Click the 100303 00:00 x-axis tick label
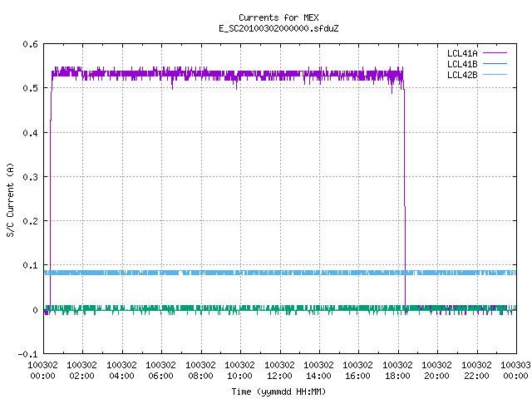The height and width of the screenshot is (399, 532). pyautogui.click(x=515, y=371)
